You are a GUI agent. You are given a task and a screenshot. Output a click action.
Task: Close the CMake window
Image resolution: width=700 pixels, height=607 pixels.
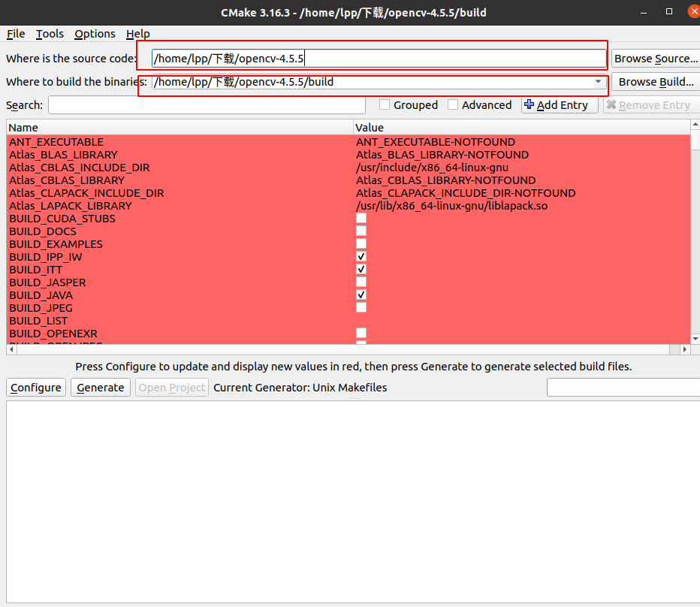click(694, 11)
